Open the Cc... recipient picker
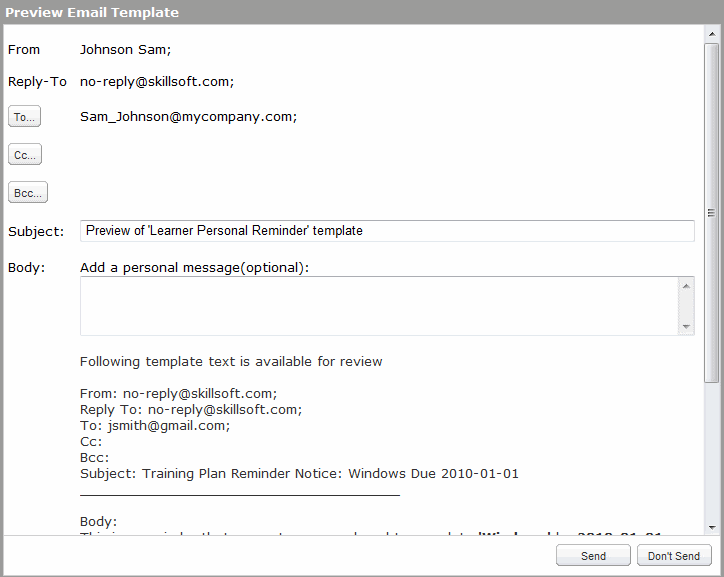The image size is (724, 577). tap(25, 154)
